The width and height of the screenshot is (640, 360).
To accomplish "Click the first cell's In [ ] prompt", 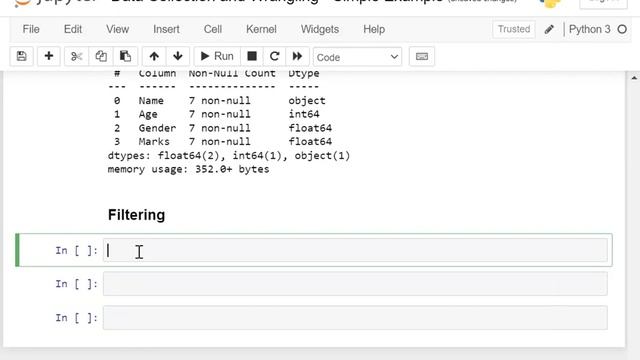I will click(x=76, y=250).
